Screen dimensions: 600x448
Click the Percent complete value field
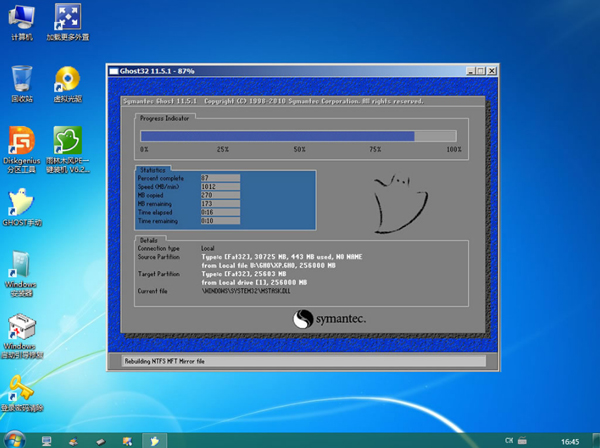(x=220, y=177)
